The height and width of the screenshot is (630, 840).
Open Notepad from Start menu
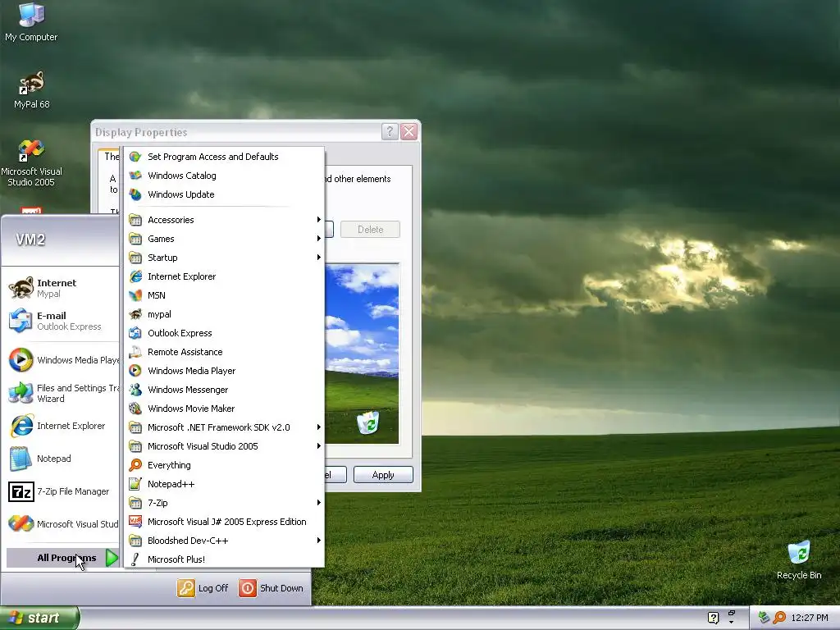point(62,459)
